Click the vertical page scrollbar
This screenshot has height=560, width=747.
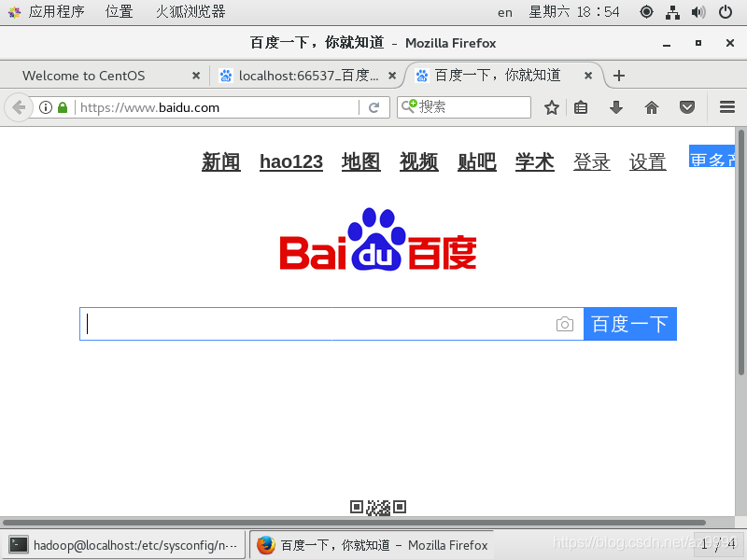[740, 252]
